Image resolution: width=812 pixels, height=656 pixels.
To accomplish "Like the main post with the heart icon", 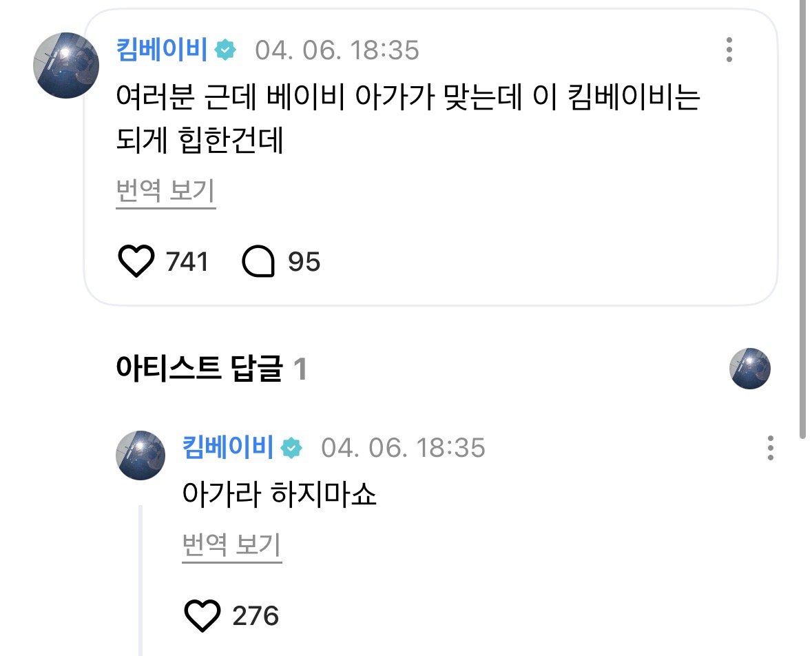I will (136, 262).
